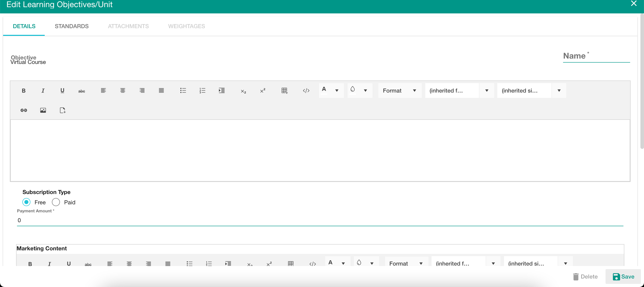The width and height of the screenshot is (644, 287).
Task: Toggle bold in the Objective editor toolbar
Action: click(x=23, y=91)
